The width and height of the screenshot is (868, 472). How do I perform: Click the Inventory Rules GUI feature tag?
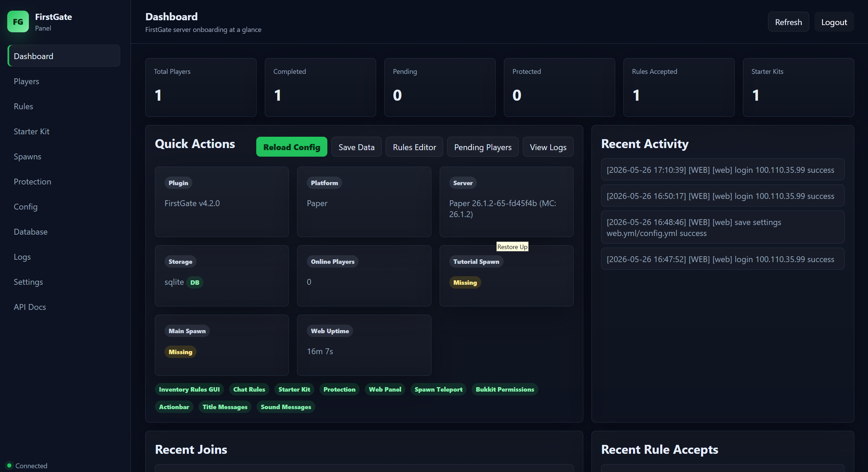[x=189, y=389]
